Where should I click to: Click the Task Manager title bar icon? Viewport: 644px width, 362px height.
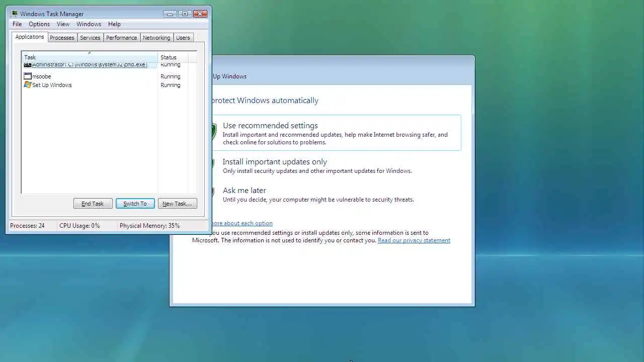14,14
